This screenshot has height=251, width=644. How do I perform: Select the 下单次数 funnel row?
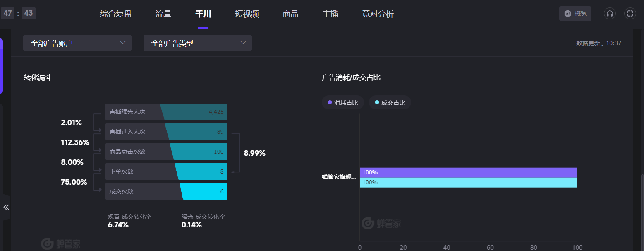tap(166, 171)
